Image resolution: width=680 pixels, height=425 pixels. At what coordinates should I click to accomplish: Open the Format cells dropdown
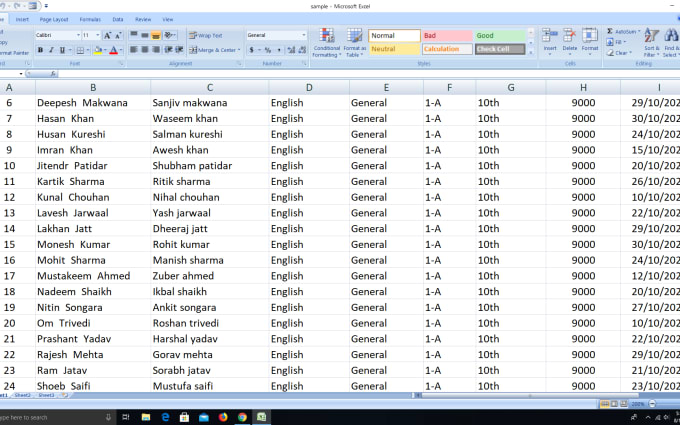click(x=590, y=42)
